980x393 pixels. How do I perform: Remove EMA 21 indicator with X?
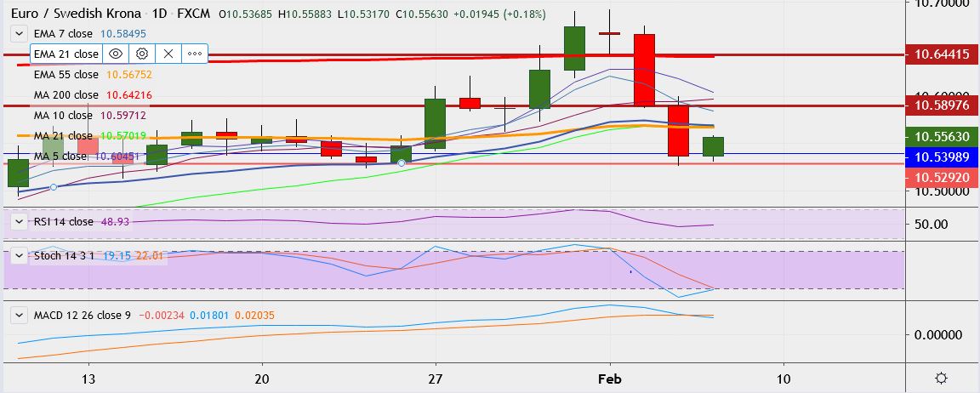(x=168, y=54)
